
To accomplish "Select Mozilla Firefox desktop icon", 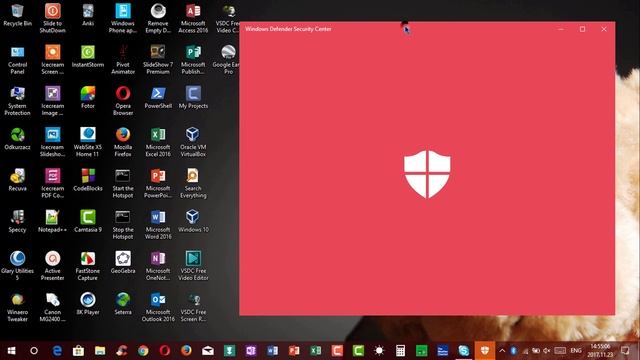I will tap(123, 142).
